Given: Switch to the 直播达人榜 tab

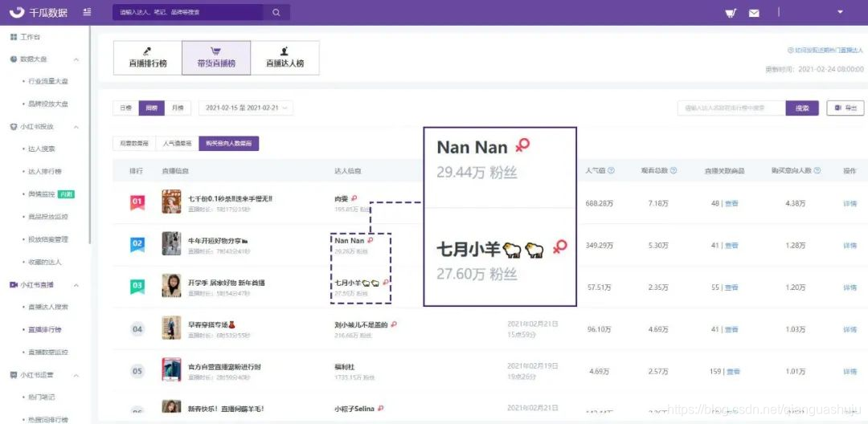Looking at the screenshot, I should (x=285, y=58).
